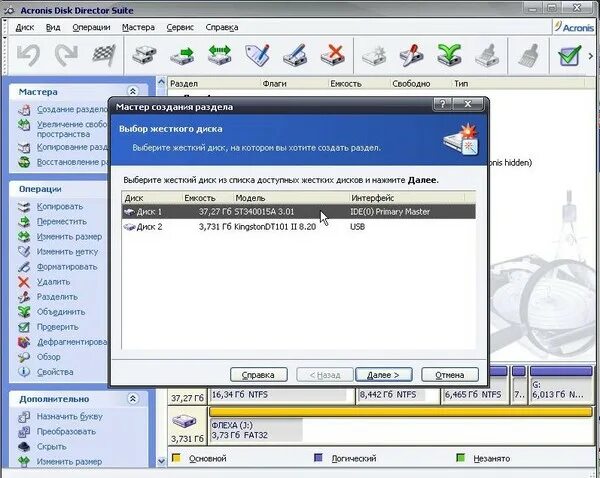Collapse the Дополнительно sidebar panel
The height and width of the screenshot is (478, 600).
pos(132,399)
